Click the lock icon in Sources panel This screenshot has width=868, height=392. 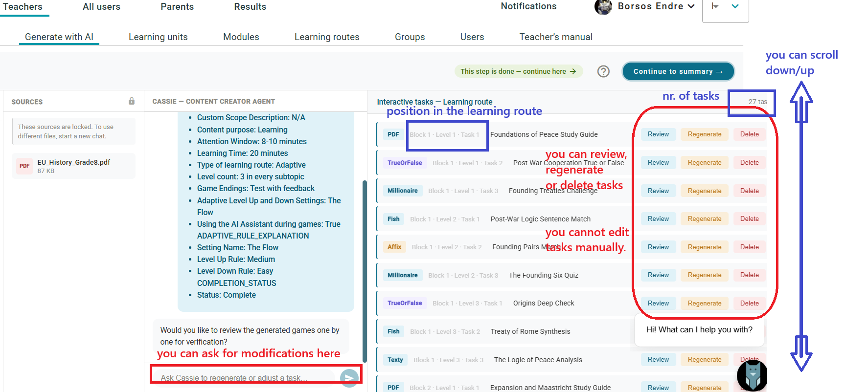point(132,101)
